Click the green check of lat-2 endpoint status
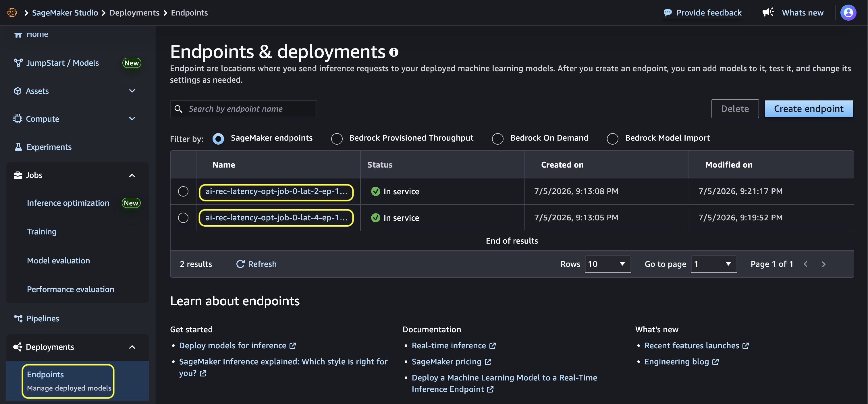Screen dimensions: 868x404 376,191
